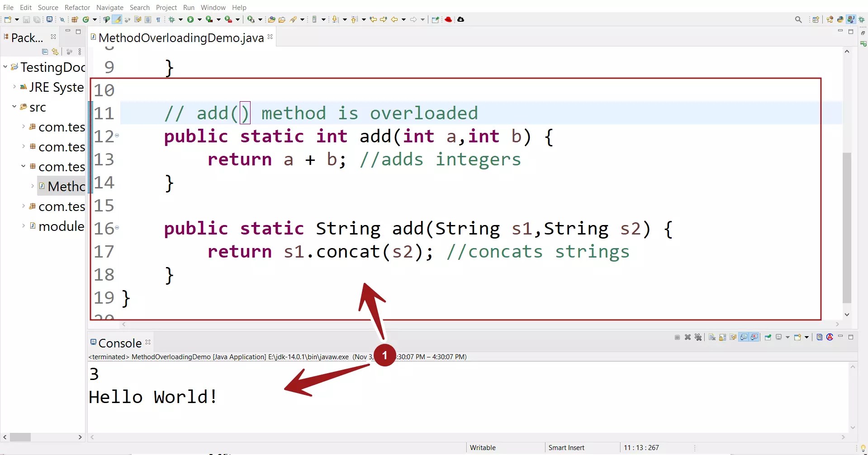The image size is (868, 455).
Task: Open the Refactor menu
Action: (x=77, y=7)
